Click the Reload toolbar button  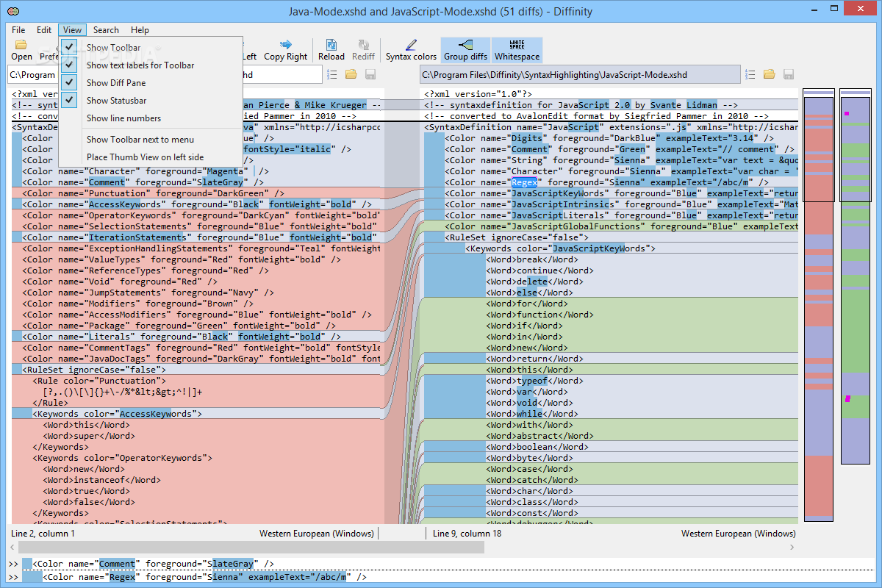(x=331, y=50)
